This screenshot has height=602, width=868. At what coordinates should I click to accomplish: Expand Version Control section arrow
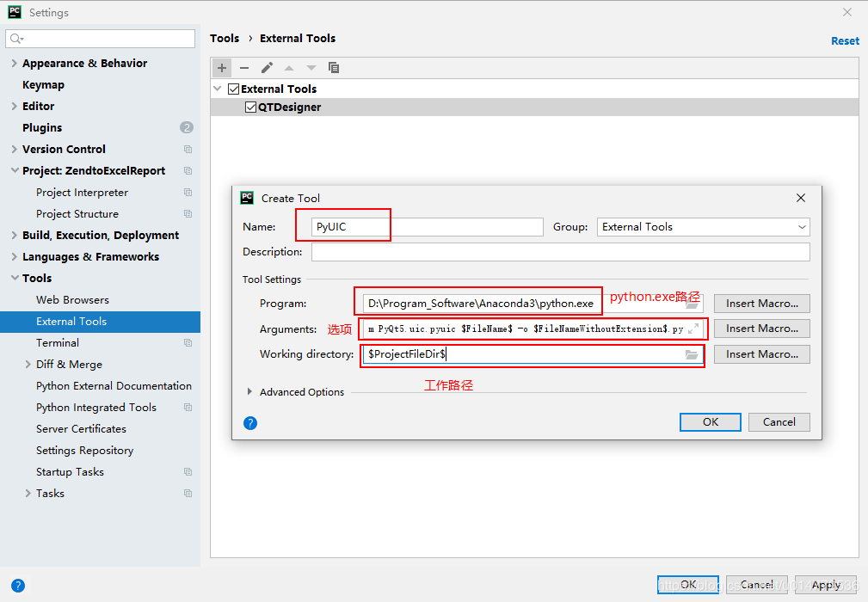(x=15, y=150)
